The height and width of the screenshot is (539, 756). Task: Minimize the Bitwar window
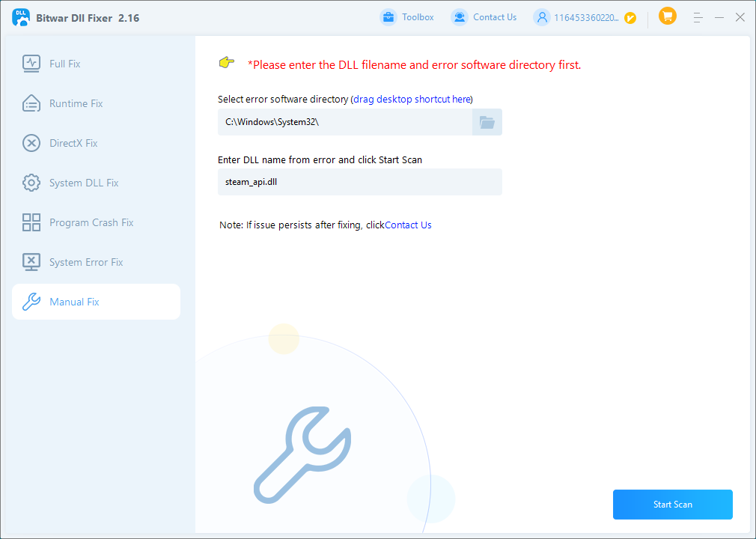click(x=719, y=17)
